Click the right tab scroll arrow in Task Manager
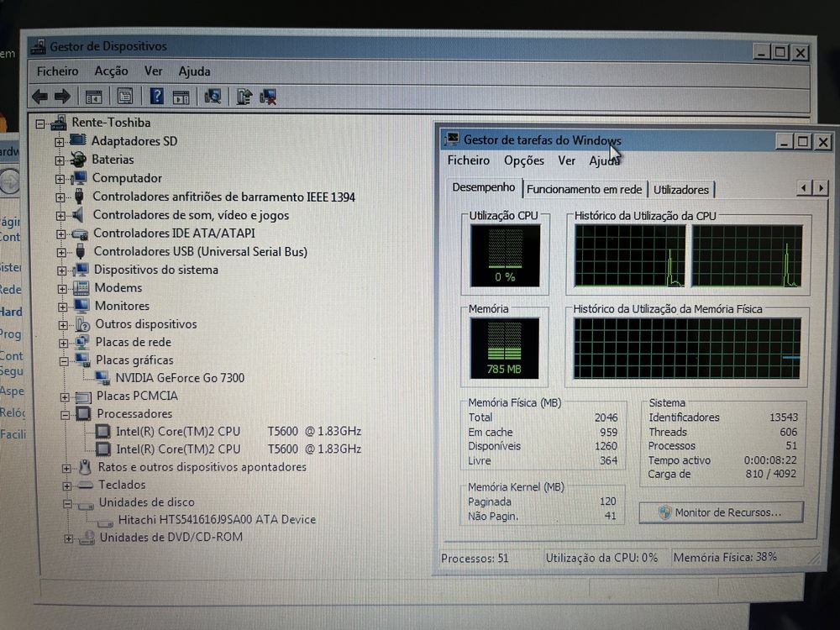This screenshot has height=630, width=840. [820, 187]
